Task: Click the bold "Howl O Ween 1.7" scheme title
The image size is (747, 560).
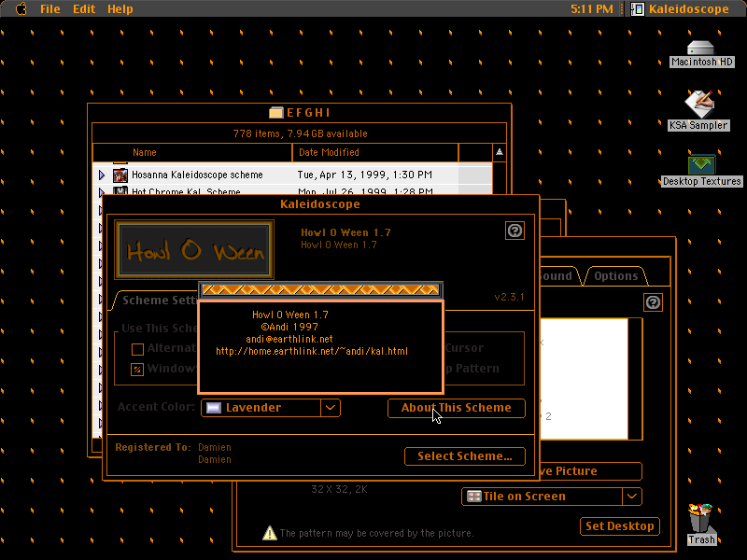Action: click(x=345, y=232)
